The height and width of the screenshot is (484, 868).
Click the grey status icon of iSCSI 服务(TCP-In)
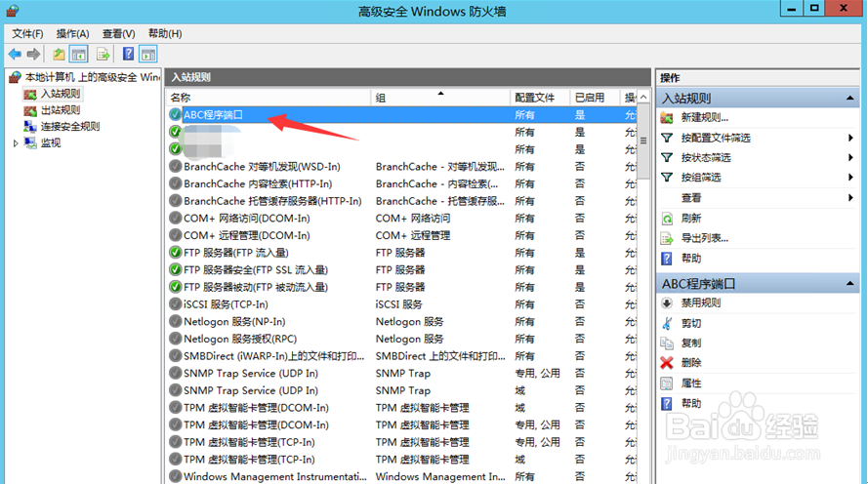pyautogui.click(x=176, y=304)
